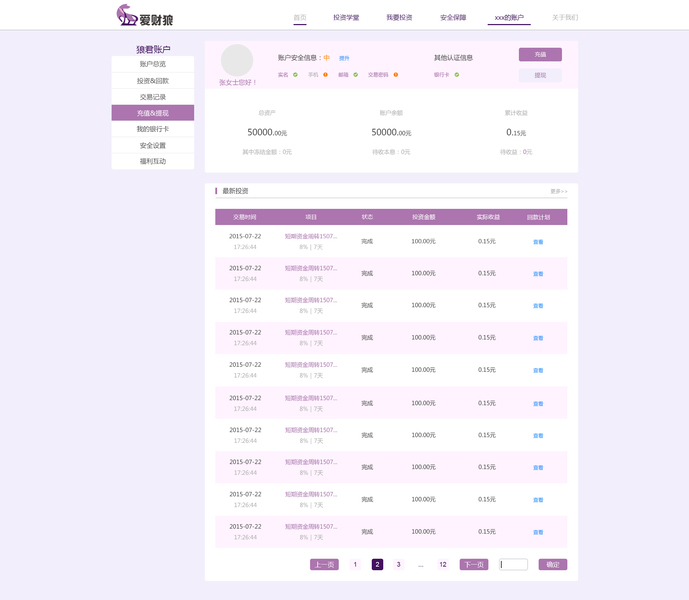Click the 邮箱 verification label
Screen dimensions: 689x600
343,75
